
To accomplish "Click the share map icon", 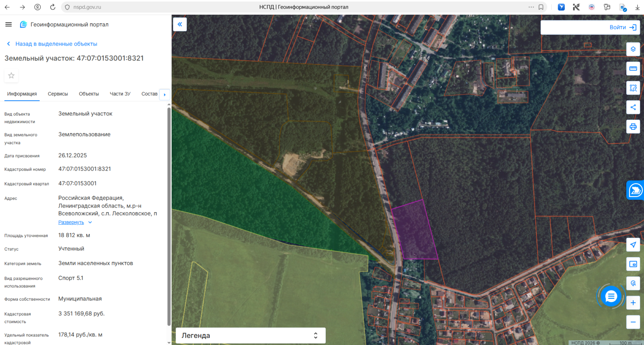I will [x=633, y=107].
